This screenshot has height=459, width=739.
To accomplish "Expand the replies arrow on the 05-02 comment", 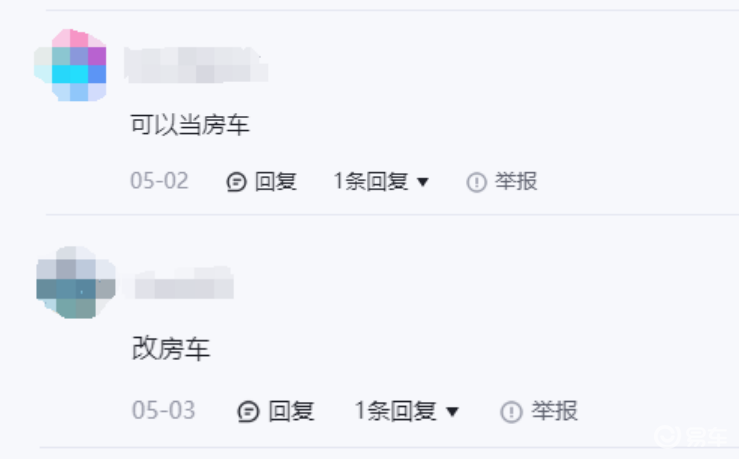I will click(x=423, y=182).
